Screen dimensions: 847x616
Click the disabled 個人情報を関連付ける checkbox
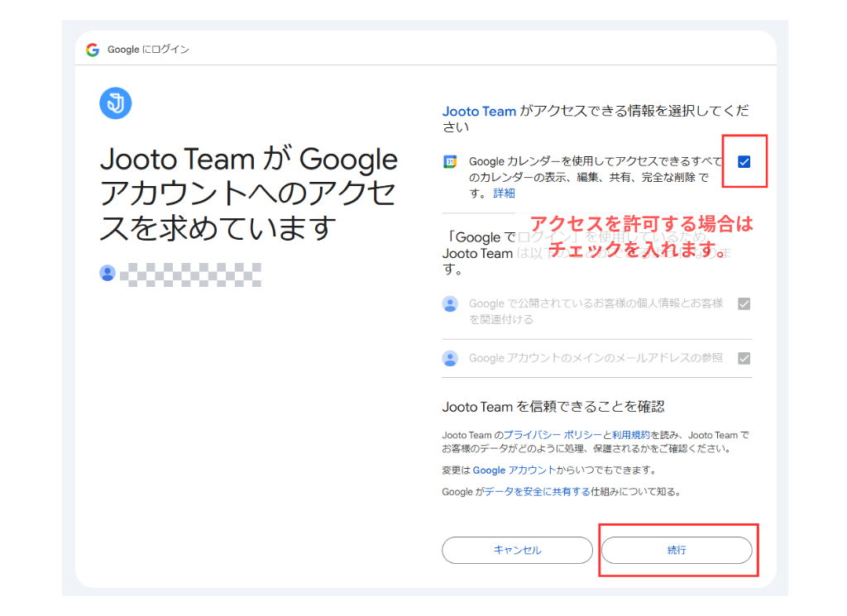pyautogui.click(x=743, y=303)
